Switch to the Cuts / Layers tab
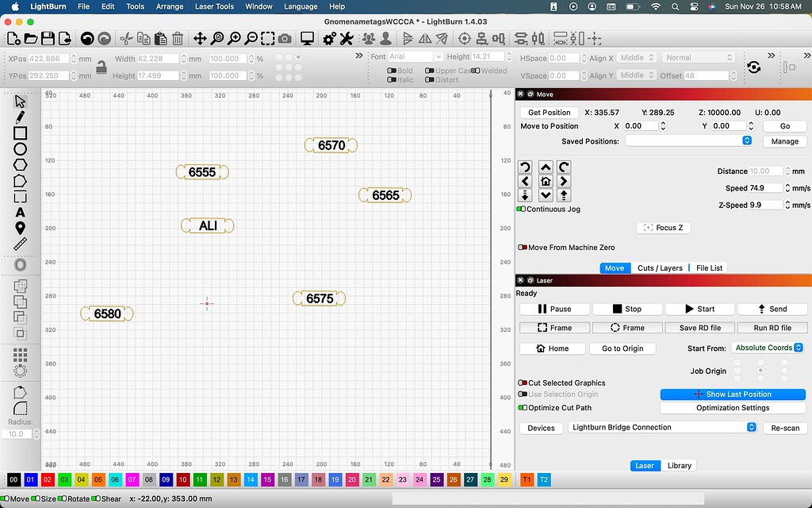Screen dimensions: 812x508 coord(659,267)
